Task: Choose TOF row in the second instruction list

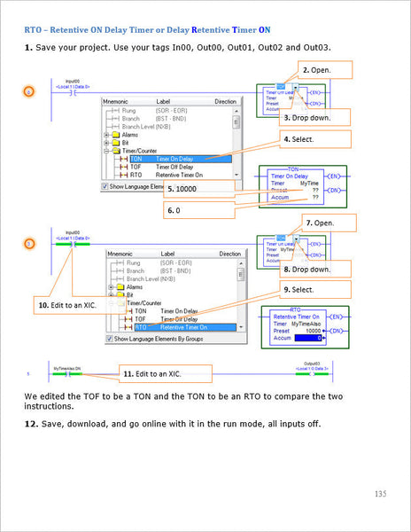Action: [166, 319]
